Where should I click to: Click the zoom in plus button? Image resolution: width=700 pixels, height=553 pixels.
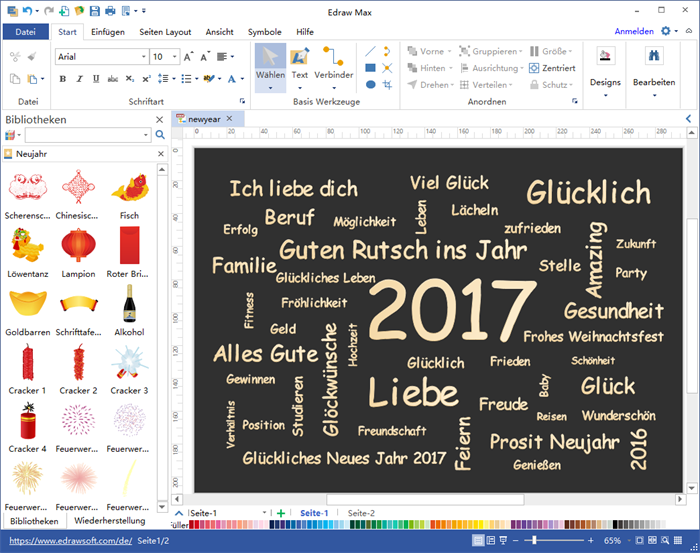[591, 541]
